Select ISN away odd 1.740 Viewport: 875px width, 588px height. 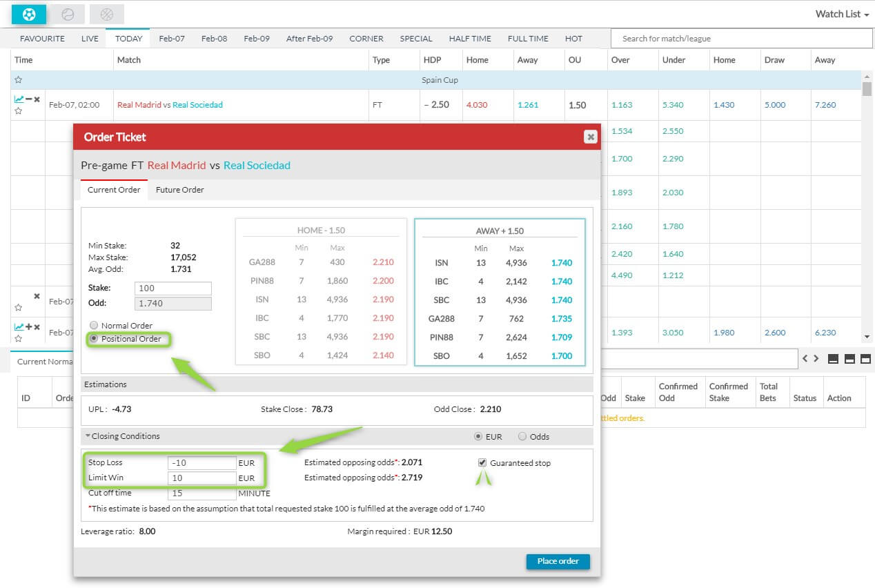click(562, 263)
